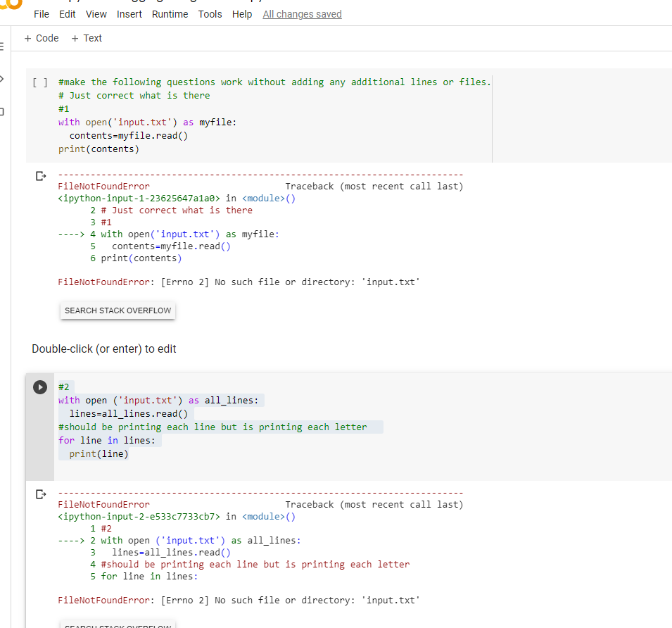Select the Double-click (or enter) to edit cell
Viewport: 672px width, 628px height.
pyautogui.click(x=103, y=348)
